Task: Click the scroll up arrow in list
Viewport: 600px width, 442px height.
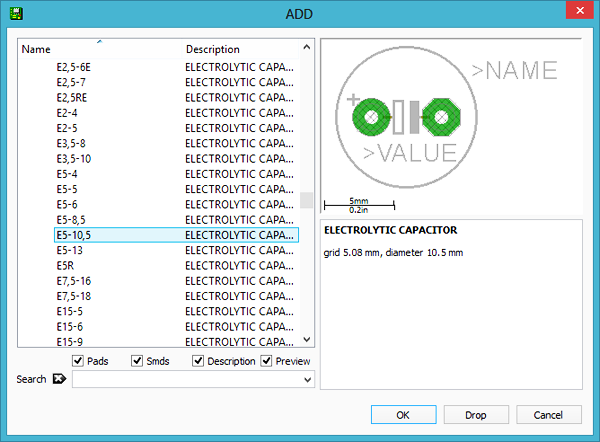Action: pos(307,47)
